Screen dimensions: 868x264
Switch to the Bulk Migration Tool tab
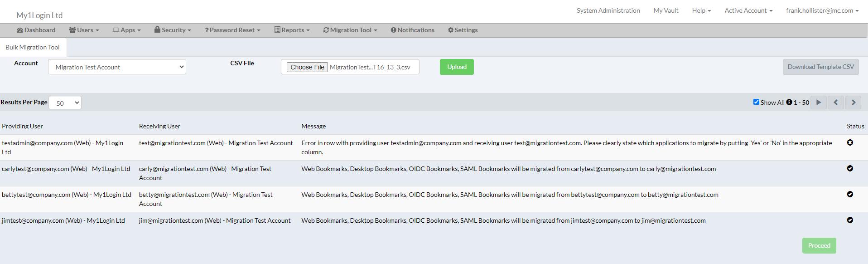[33, 47]
